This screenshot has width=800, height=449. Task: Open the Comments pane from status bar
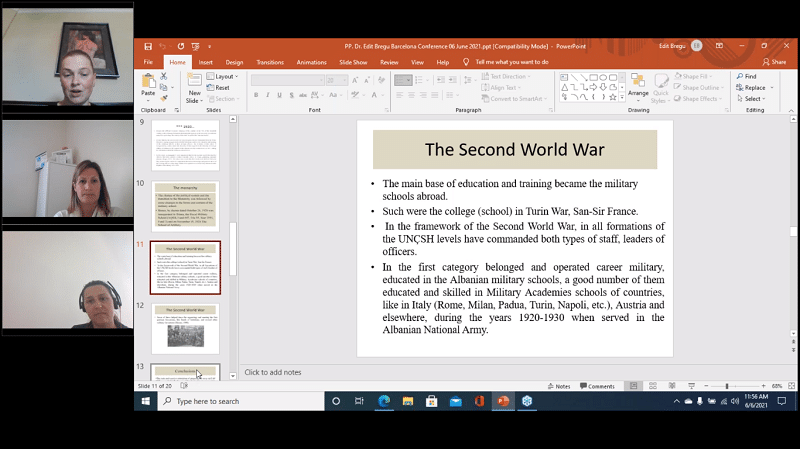click(x=597, y=386)
